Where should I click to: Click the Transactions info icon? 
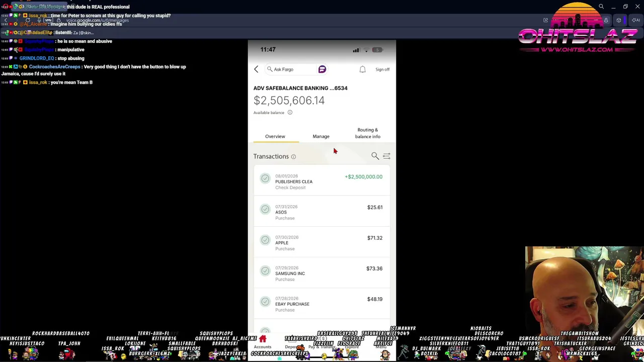click(293, 157)
